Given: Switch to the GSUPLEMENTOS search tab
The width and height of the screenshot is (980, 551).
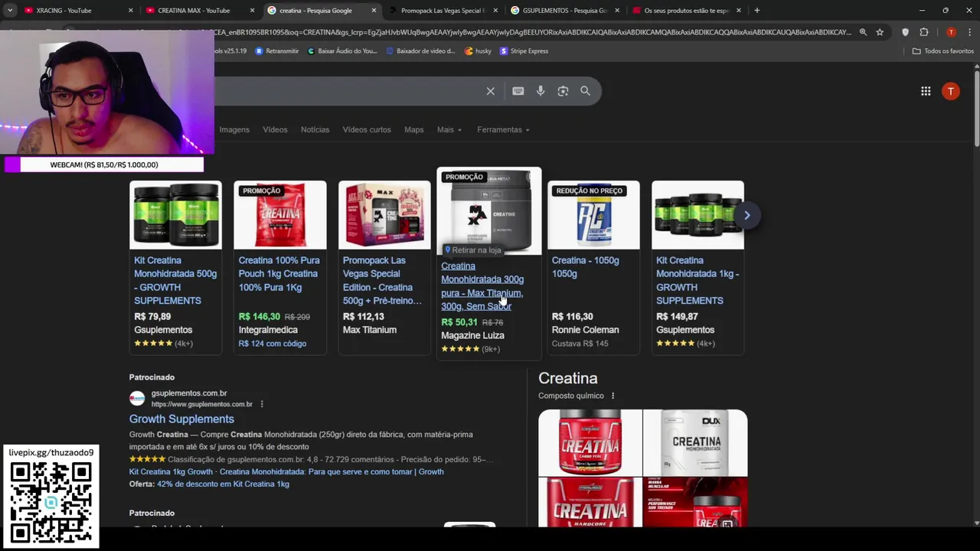Looking at the screenshot, I should point(564,10).
